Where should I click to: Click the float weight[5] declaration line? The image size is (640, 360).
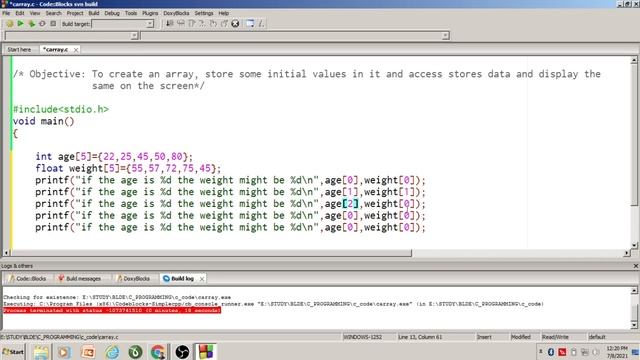click(x=128, y=169)
